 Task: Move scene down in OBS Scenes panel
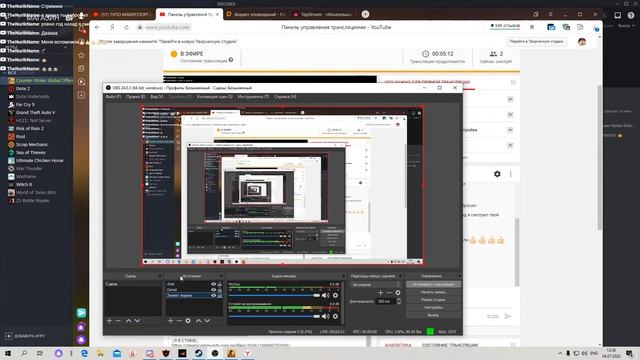pos(138,321)
